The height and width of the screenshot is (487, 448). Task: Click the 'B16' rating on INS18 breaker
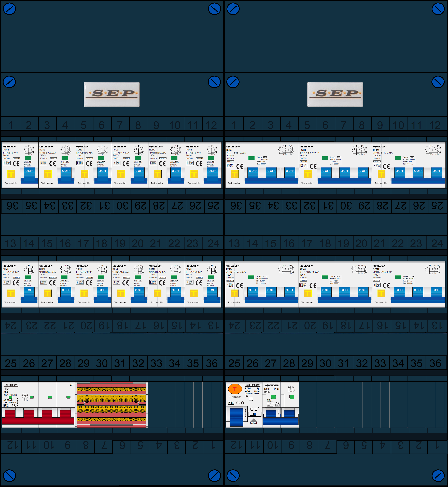[267, 392]
